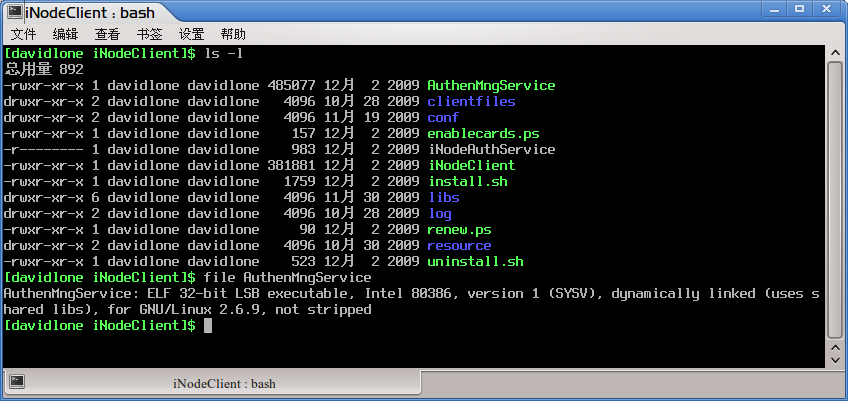The height and width of the screenshot is (401, 848).
Task: Click the file size 983
Action: coord(303,149)
